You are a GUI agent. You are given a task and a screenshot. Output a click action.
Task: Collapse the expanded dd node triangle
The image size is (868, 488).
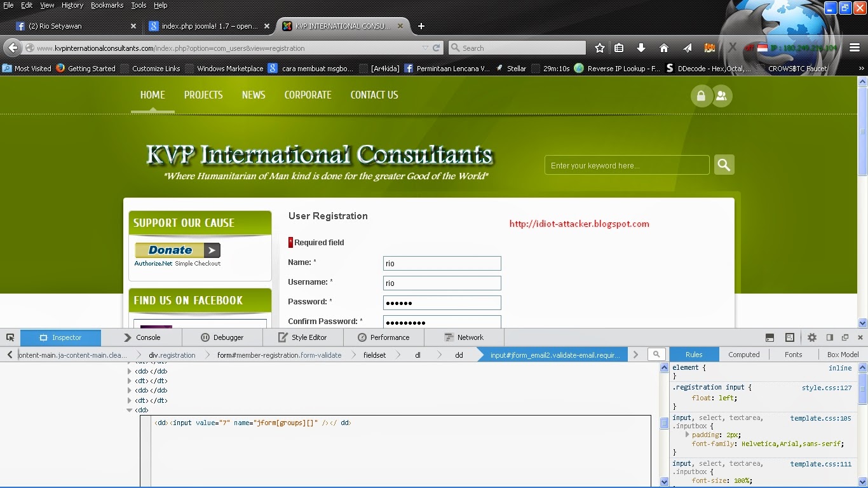tap(130, 410)
